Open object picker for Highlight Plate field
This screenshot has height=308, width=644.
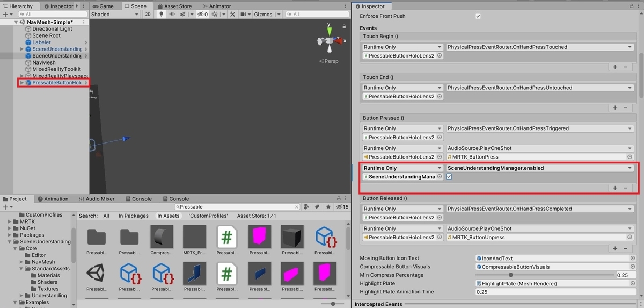pyautogui.click(x=632, y=284)
